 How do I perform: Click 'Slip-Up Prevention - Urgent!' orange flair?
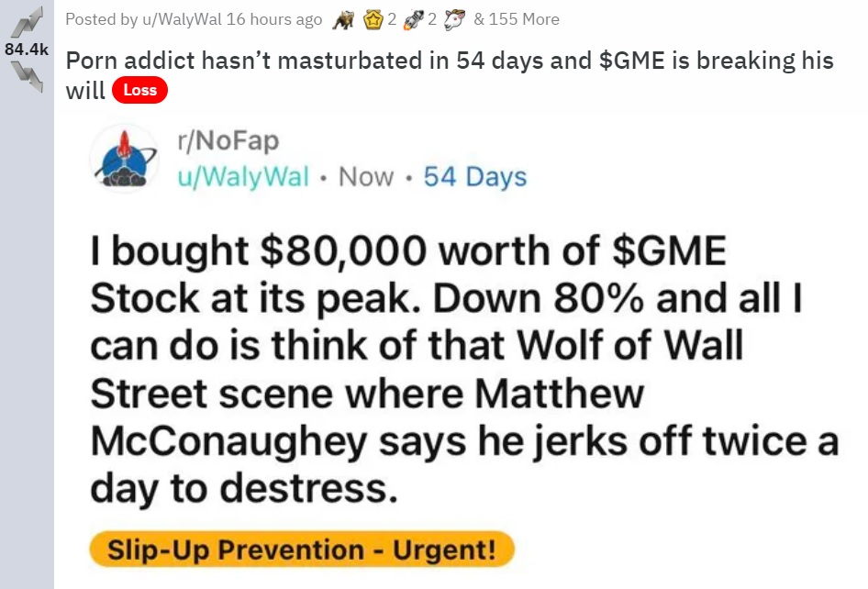[x=302, y=550]
